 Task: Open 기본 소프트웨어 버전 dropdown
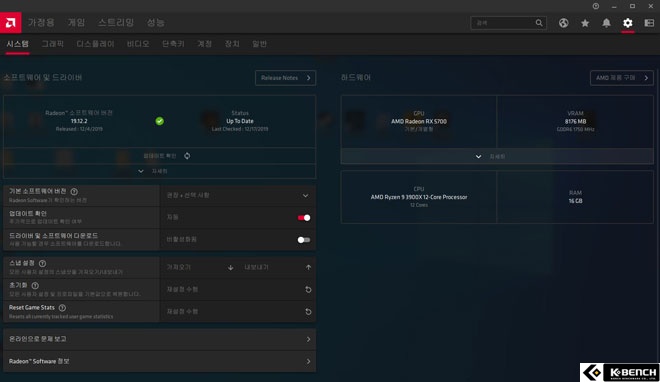coord(238,196)
